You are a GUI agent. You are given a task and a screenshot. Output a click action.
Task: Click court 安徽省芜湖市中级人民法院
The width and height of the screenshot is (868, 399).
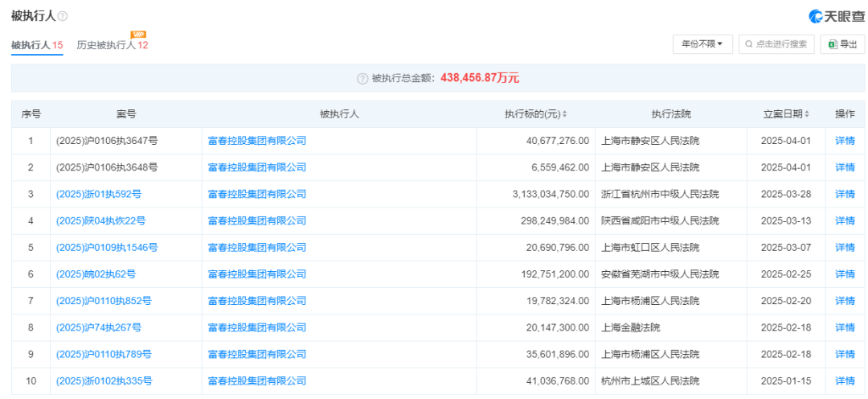click(x=660, y=274)
